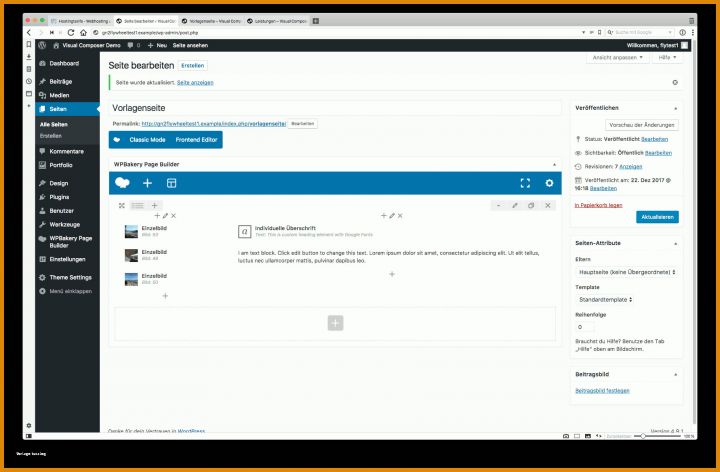Enter fullscreen mode in page builder

(525, 183)
